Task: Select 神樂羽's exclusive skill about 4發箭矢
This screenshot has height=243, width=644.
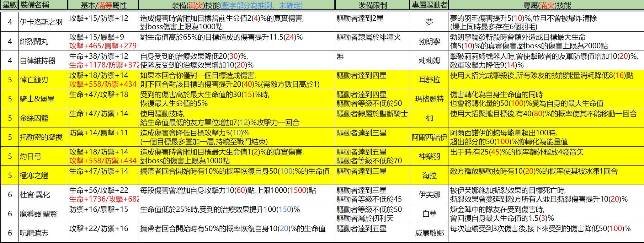Action: click(x=546, y=156)
